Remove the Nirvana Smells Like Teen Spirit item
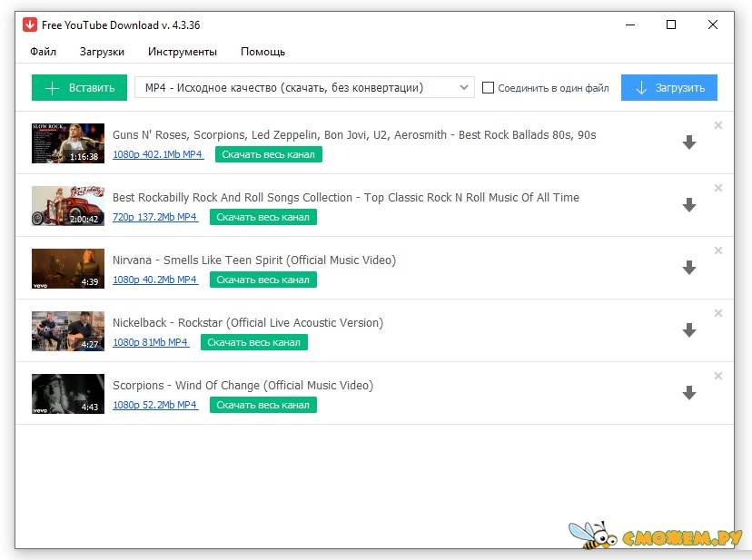The width and height of the screenshot is (752, 560). coord(718,251)
